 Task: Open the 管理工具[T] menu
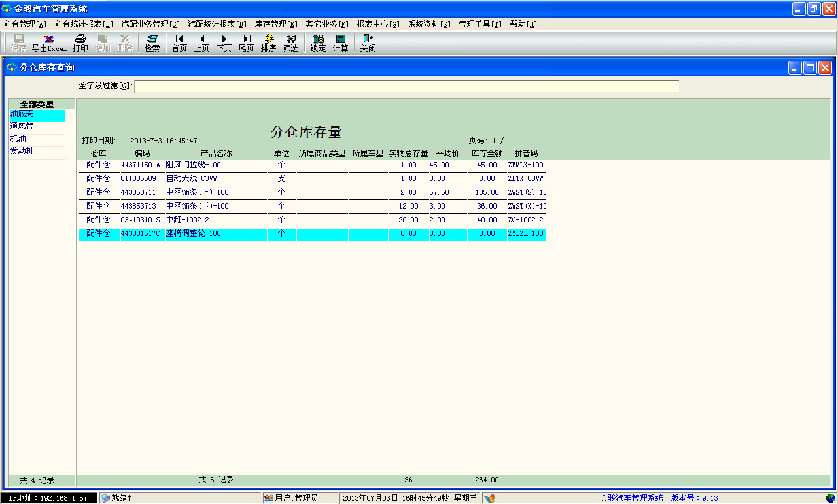click(480, 24)
